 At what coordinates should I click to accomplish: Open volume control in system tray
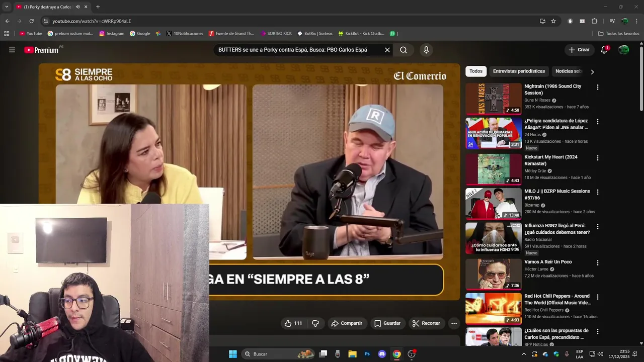click(600, 354)
